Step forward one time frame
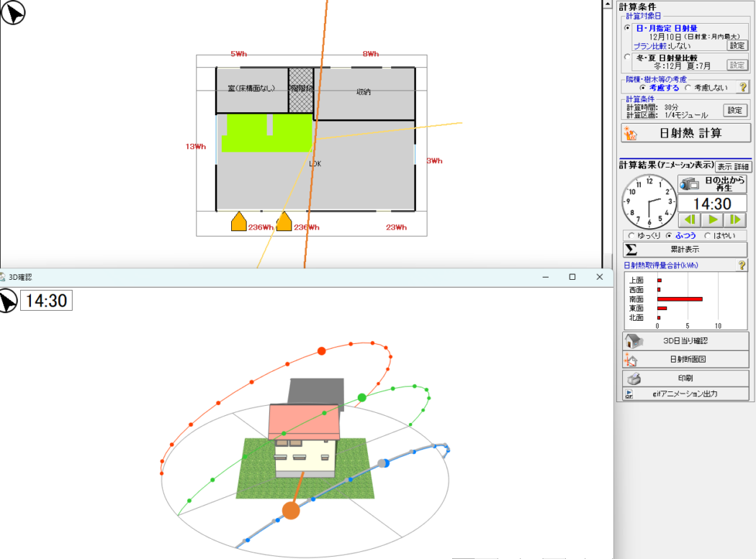 pyautogui.click(x=735, y=219)
